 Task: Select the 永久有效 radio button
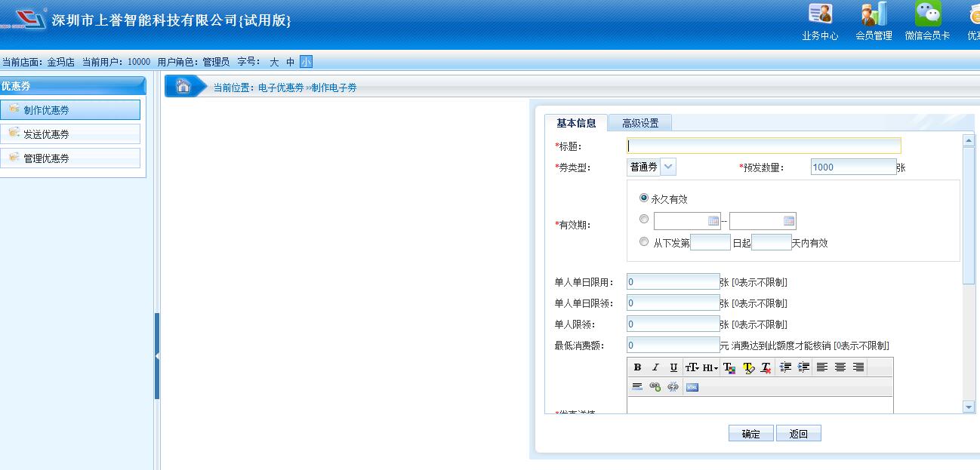point(644,198)
